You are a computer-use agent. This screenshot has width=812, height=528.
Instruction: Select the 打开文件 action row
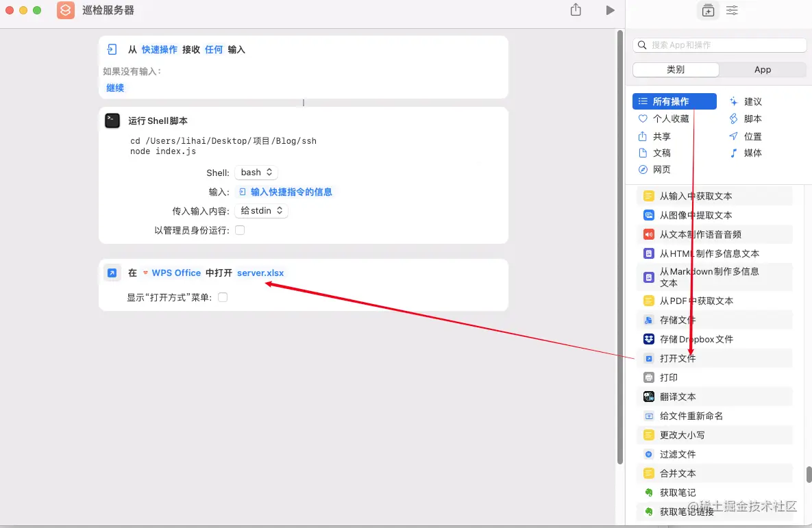pyautogui.click(x=715, y=358)
